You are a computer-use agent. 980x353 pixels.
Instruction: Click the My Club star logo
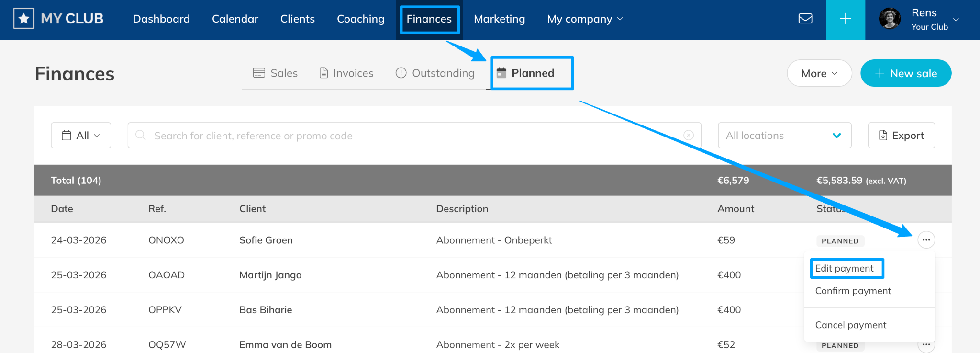(x=24, y=19)
